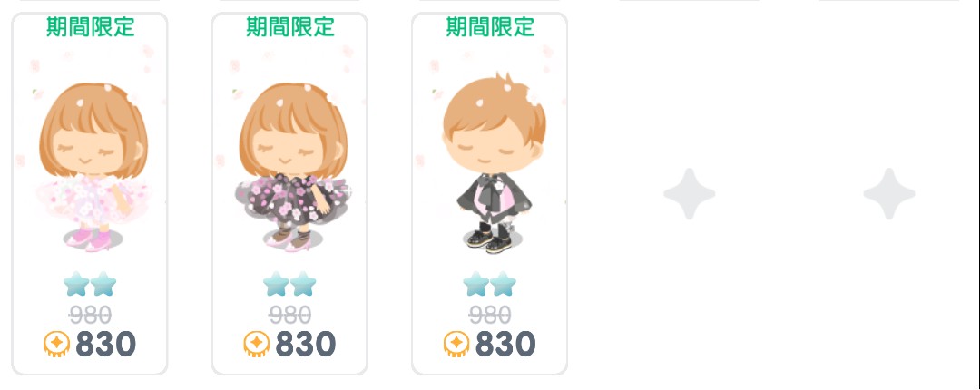Click the coin icon on the second card

click(x=256, y=345)
